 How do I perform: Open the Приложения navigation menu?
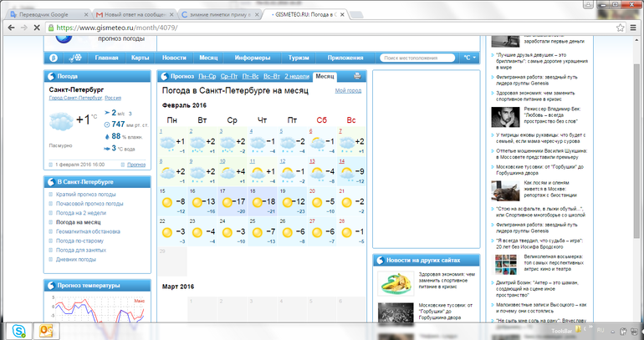coord(345,58)
